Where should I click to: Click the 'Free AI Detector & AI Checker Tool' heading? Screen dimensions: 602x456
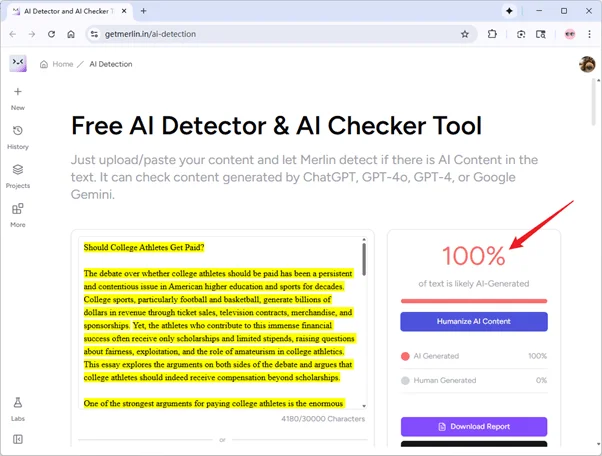click(x=276, y=126)
